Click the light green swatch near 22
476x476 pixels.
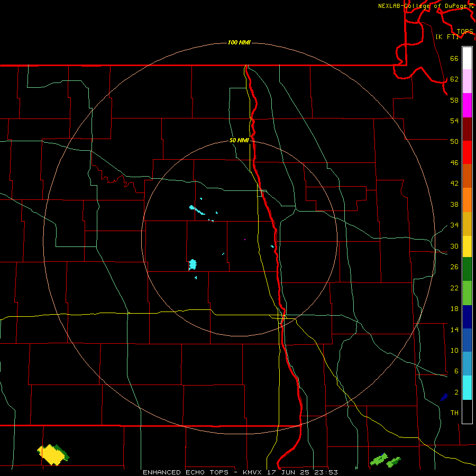pos(467,293)
